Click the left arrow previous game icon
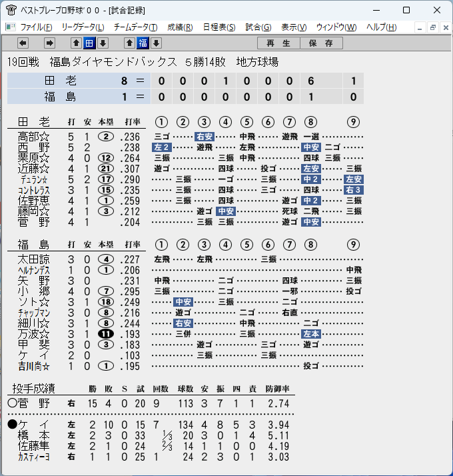The image size is (453, 476). point(23,43)
